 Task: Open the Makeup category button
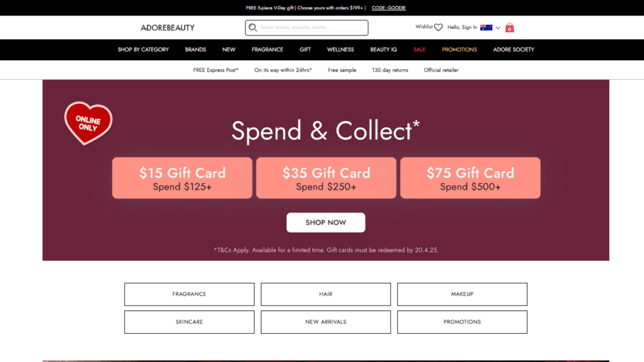point(462,294)
